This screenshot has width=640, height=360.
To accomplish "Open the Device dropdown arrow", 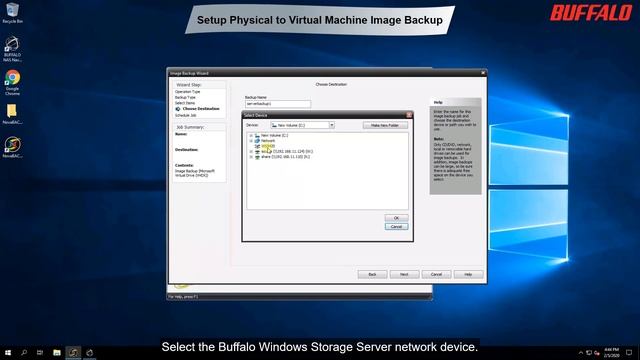I will point(332,125).
